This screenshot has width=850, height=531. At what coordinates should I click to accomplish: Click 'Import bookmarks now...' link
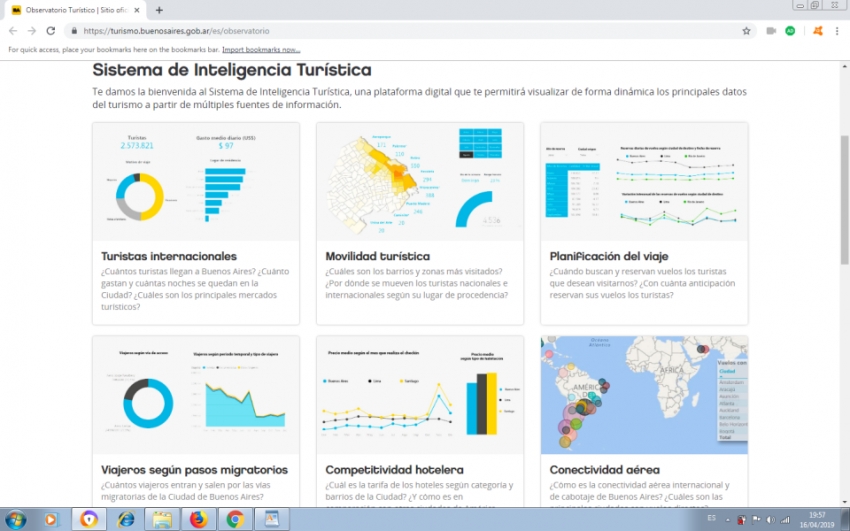(261, 50)
